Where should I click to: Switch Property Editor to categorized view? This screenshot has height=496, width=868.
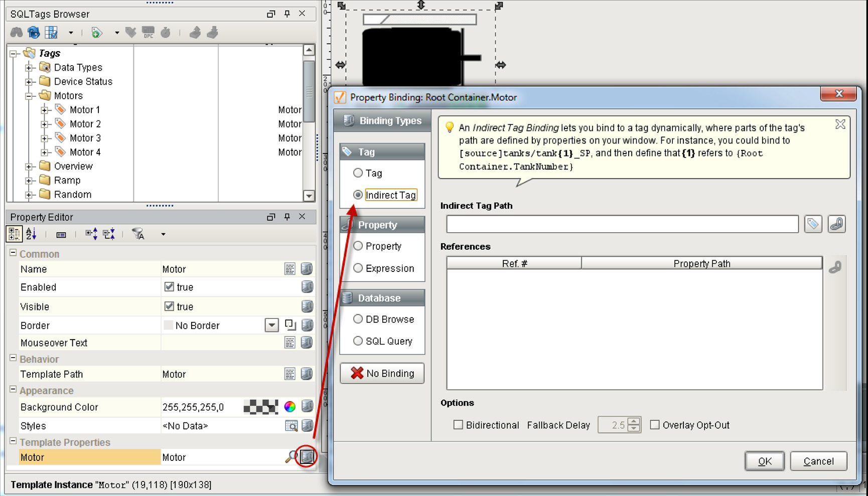point(14,234)
